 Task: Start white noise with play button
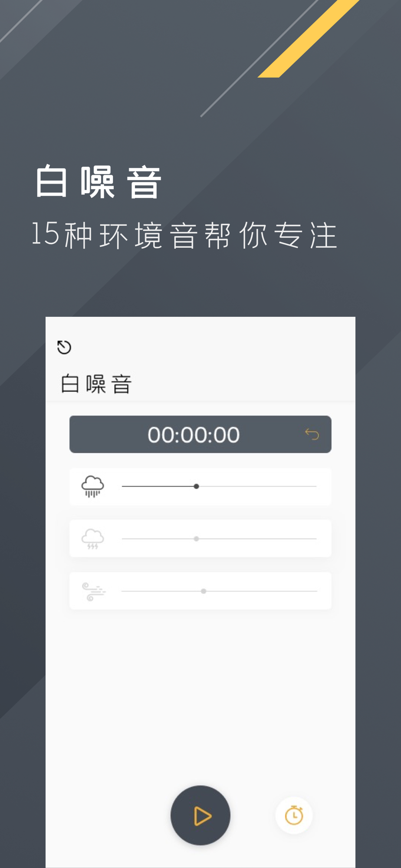tap(200, 815)
